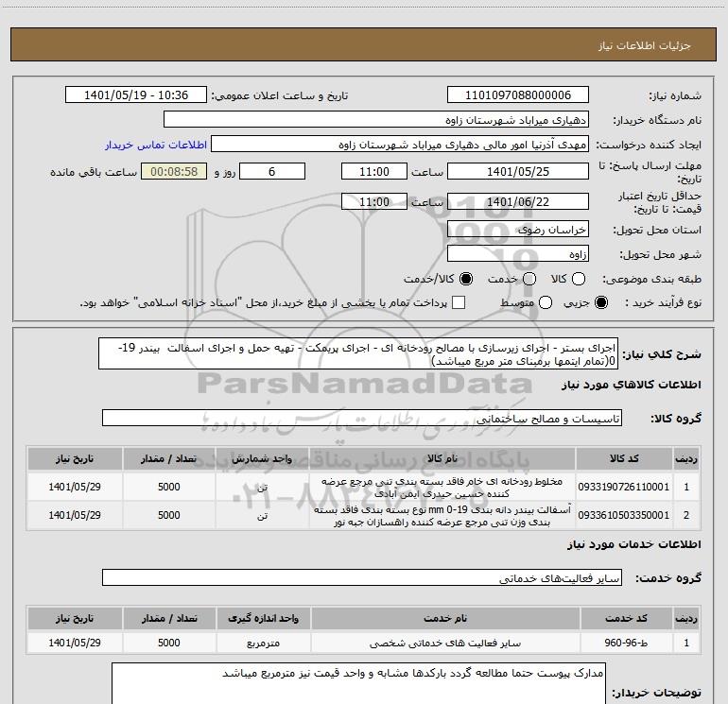
Task: Click the response deadline date 1401/05/25
Action: (518, 171)
